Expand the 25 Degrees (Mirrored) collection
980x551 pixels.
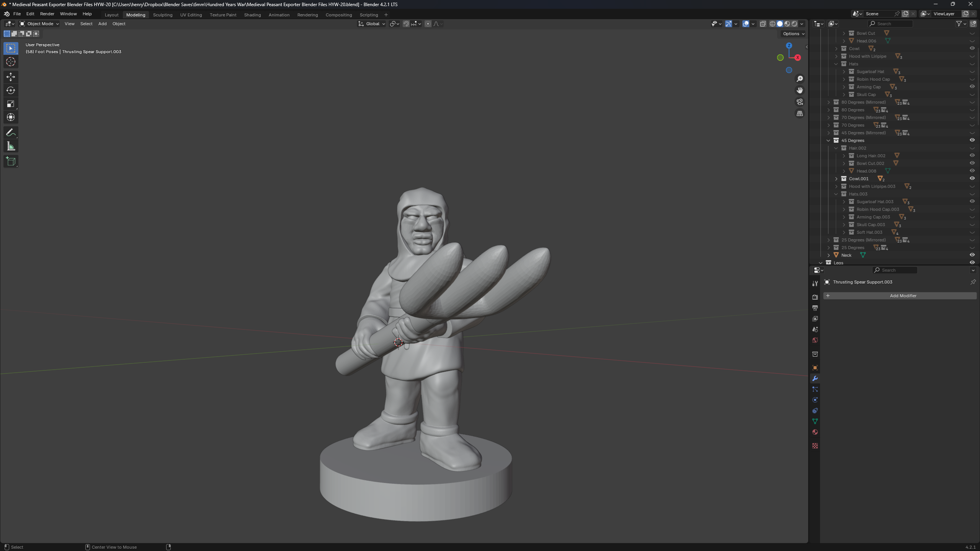click(828, 240)
